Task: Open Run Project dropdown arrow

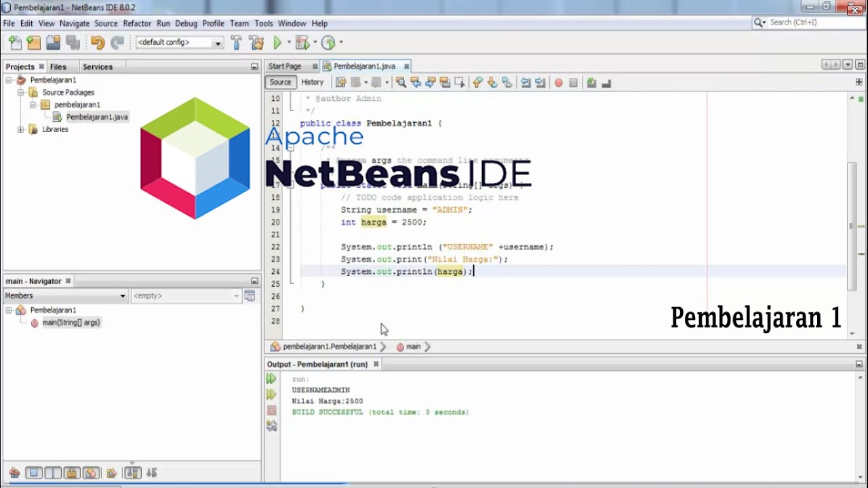Action: 289,43
